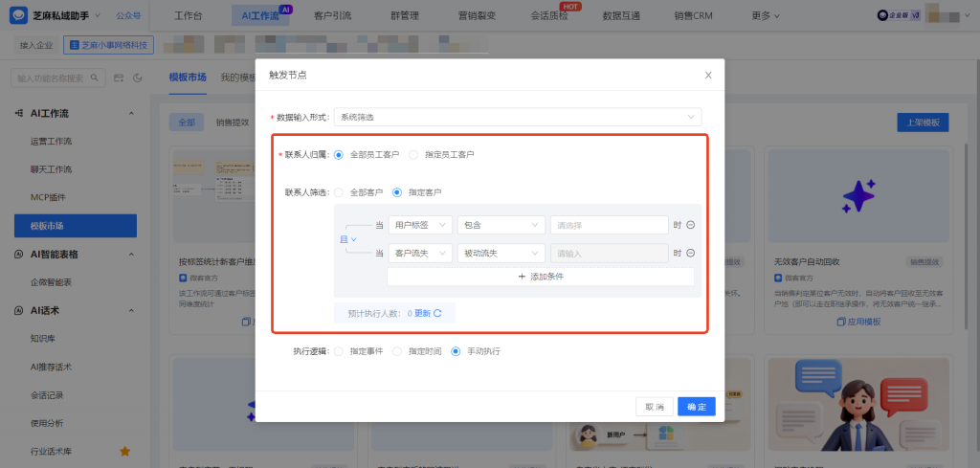Open MCP插件 in sidebar

pos(48,197)
